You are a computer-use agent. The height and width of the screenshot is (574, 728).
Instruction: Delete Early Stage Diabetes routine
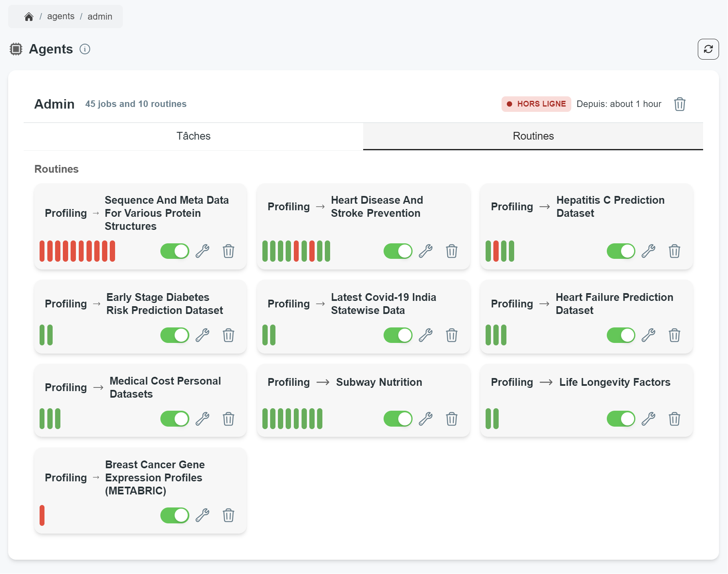coord(229,335)
